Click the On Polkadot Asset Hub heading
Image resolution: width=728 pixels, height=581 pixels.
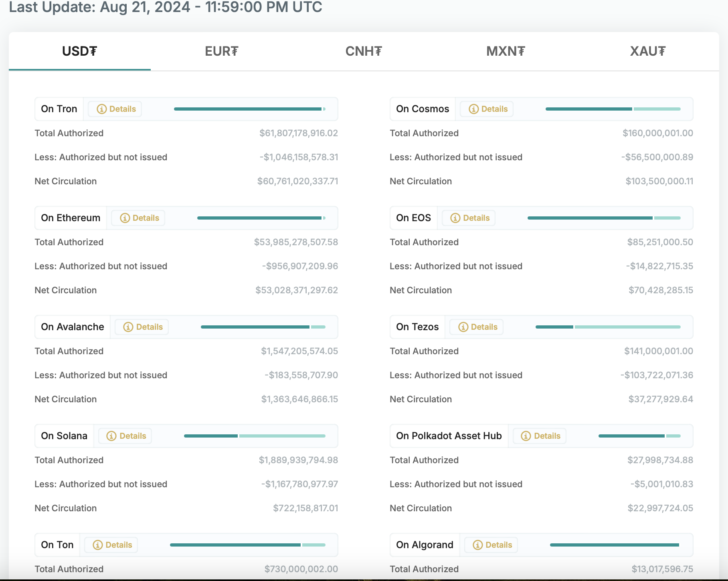(x=449, y=436)
